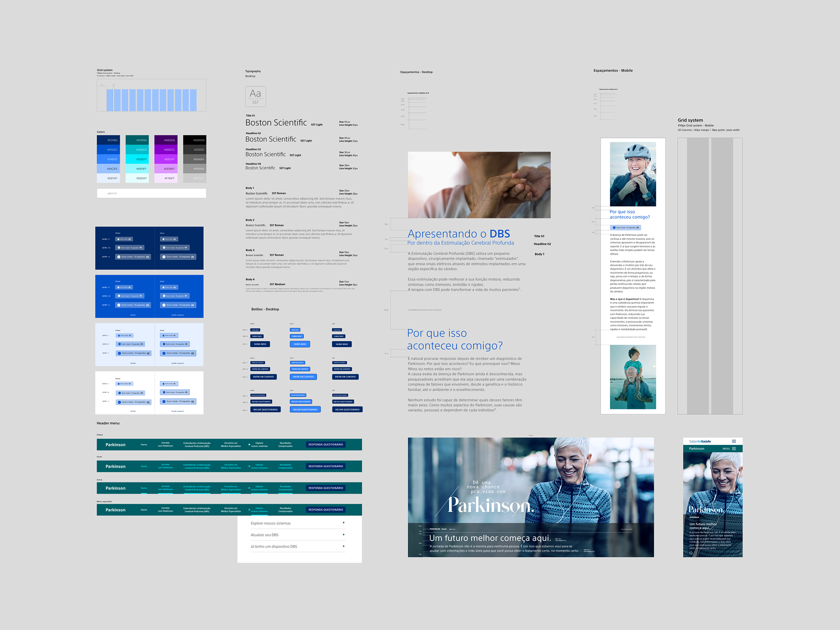The image size is (840, 630).
Task: Select Resultados Comprovados in the Hover header
Action: 285,466
